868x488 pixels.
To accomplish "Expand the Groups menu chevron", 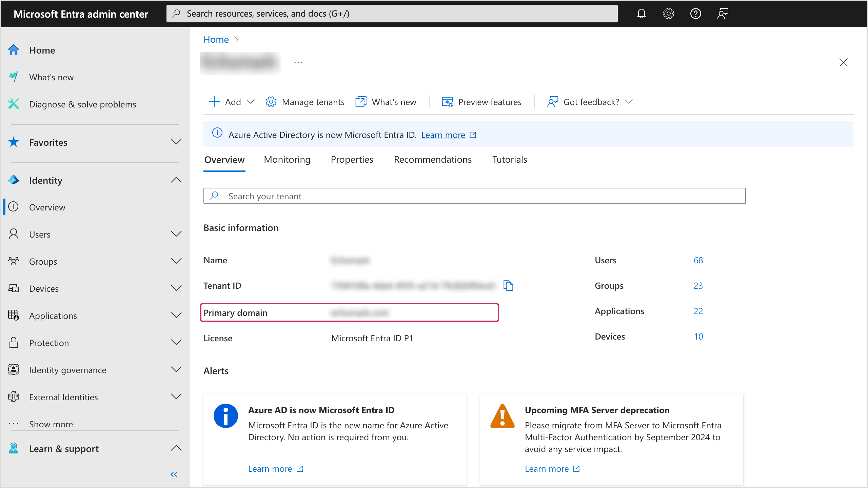I will point(176,261).
